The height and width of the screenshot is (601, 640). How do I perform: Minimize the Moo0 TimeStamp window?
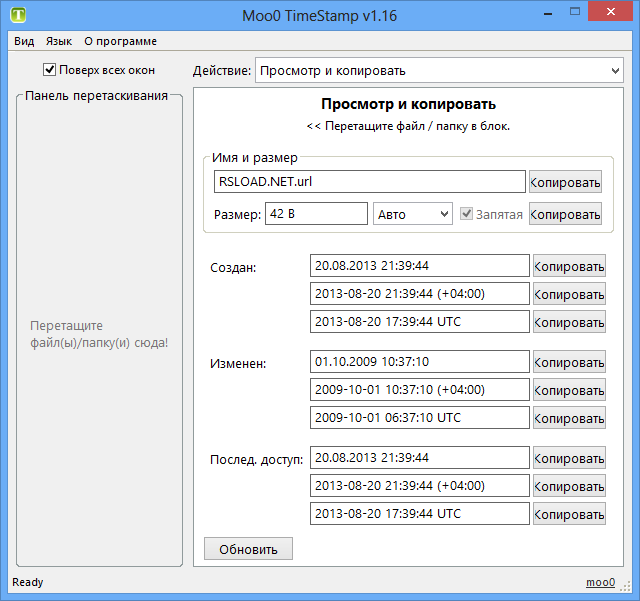[548, 13]
